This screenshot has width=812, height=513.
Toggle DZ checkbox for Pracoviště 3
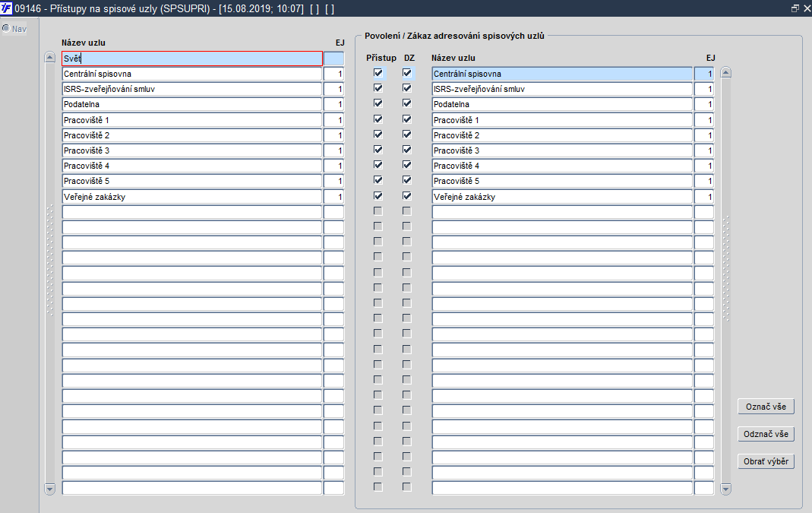pos(407,150)
